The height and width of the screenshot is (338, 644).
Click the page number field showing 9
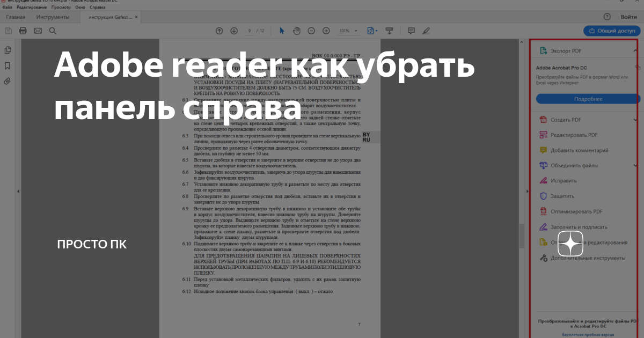coord(250,31)
